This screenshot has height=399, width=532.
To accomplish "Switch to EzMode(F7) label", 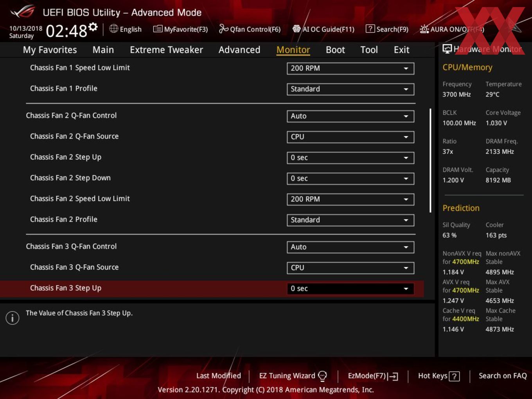I will coord(367,376).
